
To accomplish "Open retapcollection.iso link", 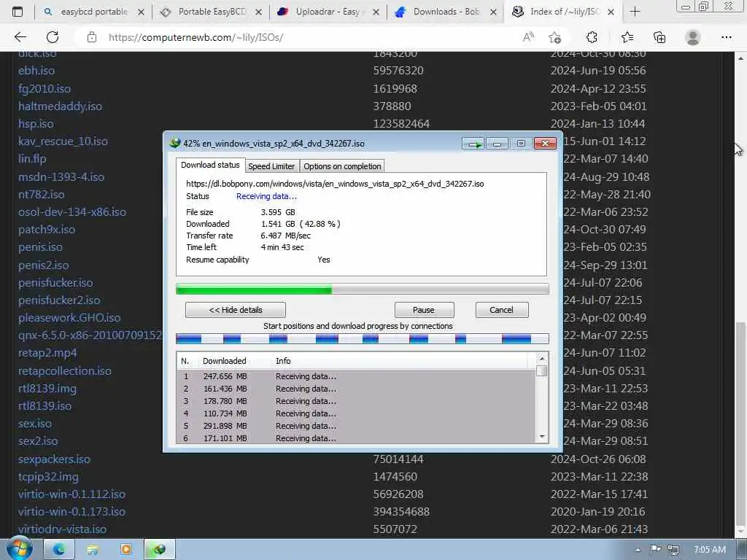I will tap(65, 370).
